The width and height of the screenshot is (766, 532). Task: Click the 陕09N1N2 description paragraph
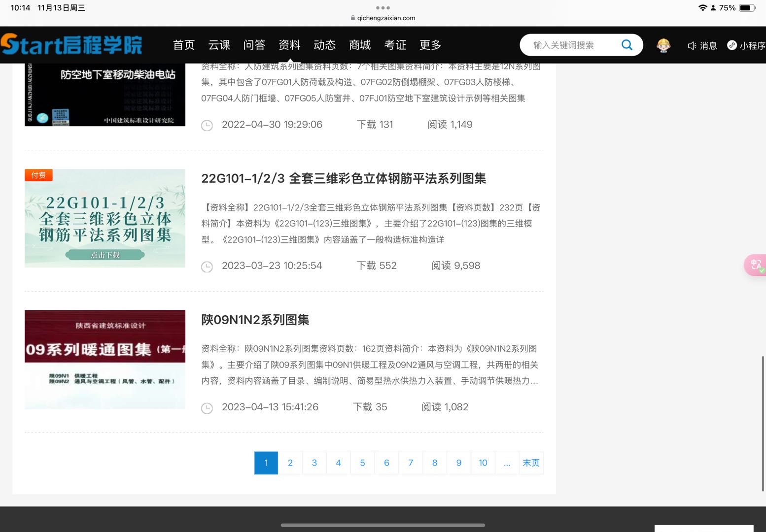pos(370,365)
